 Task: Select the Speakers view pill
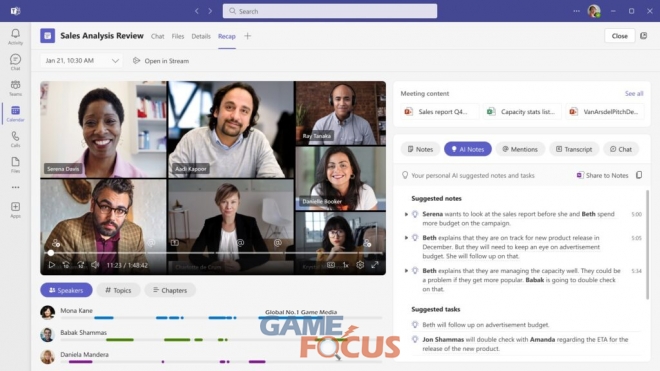point(66,290)
